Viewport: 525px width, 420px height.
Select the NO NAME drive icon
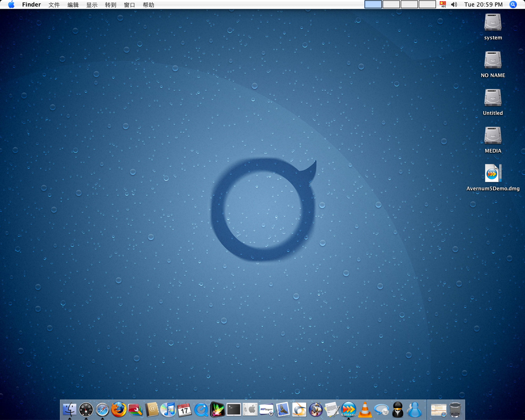click(493, 60)
